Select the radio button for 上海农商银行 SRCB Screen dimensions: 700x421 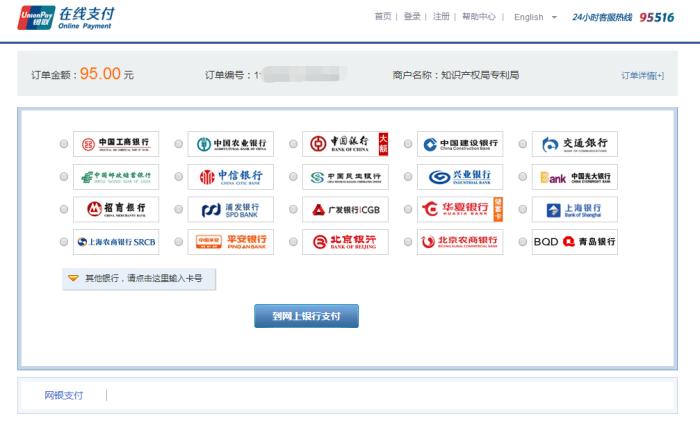(x=64, y=242)
